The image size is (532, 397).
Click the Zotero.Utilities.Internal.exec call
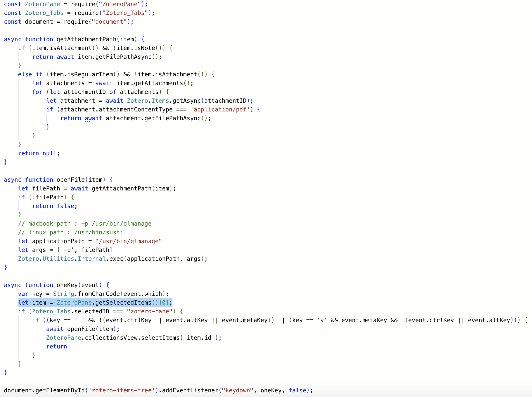pyautogui.click(x=71, y=259)
